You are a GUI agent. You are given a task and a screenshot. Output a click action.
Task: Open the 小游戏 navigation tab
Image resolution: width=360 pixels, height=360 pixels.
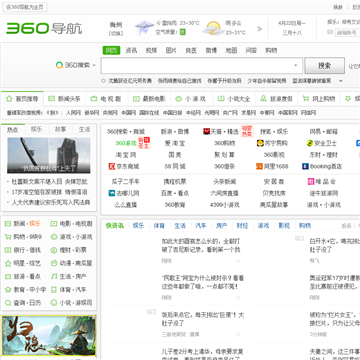192,99
